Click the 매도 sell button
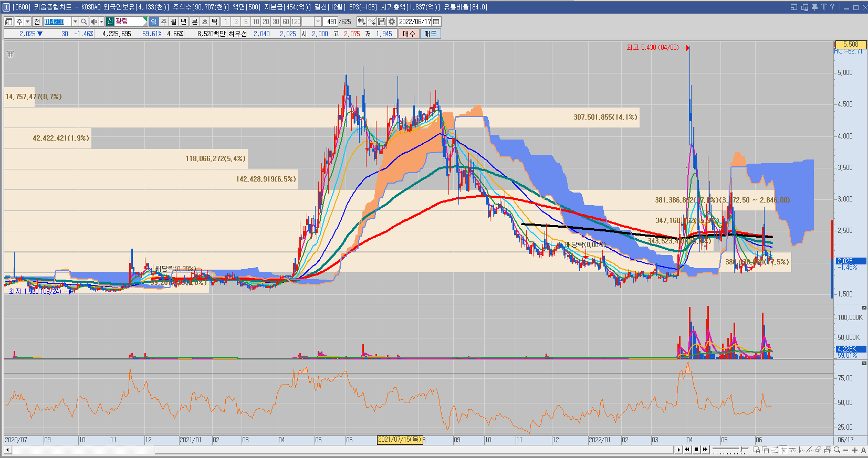This screenshot has width=868, height=458. [430, 34]
